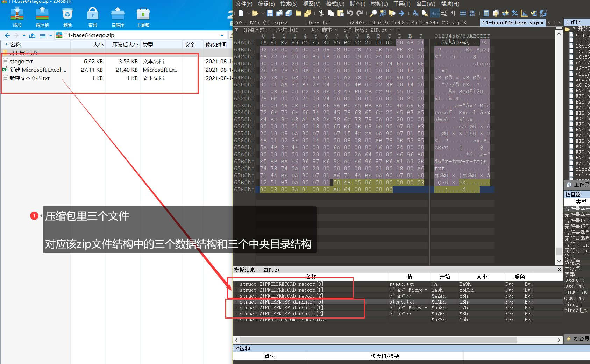Click the Calculator icon
Screen dimensions: 590x364
(486, 13)
